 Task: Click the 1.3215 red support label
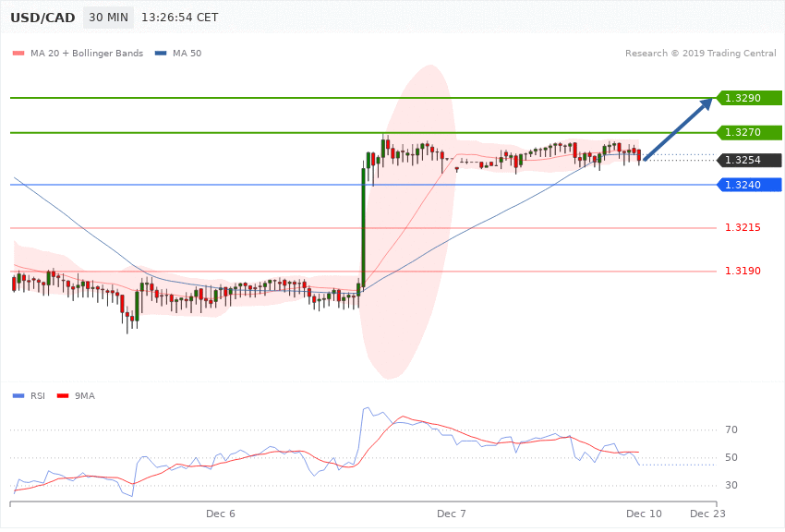point(743,228)
